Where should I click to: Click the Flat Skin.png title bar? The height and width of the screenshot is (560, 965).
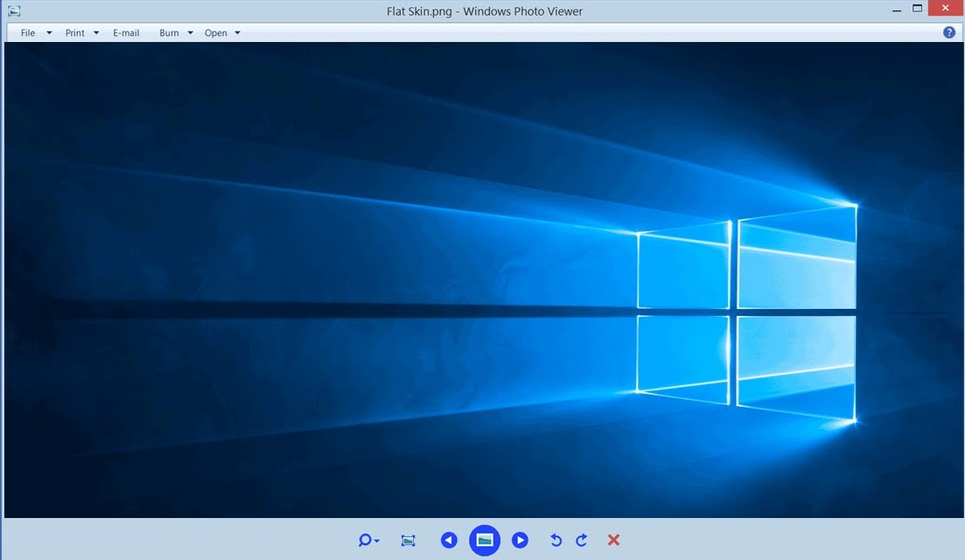click(x=485, y=10)
